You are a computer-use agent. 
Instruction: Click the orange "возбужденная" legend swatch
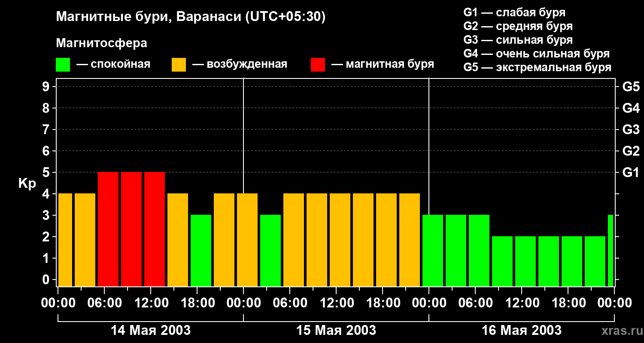point(179,65)
